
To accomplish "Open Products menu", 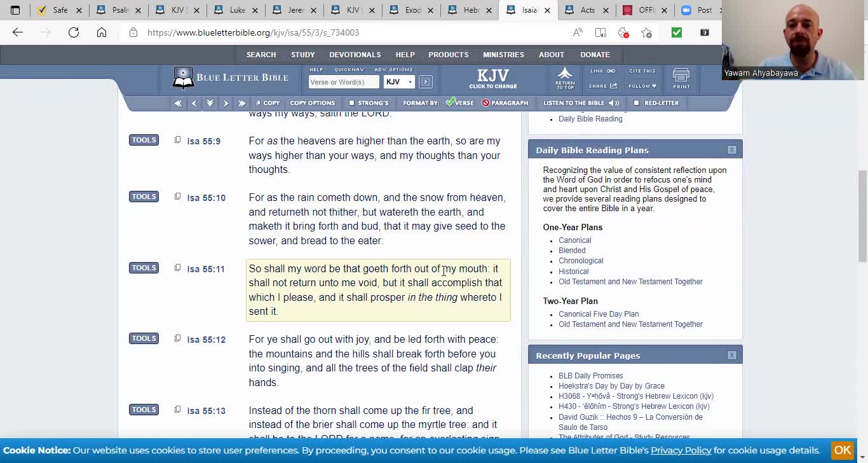I will coord(449,55).
